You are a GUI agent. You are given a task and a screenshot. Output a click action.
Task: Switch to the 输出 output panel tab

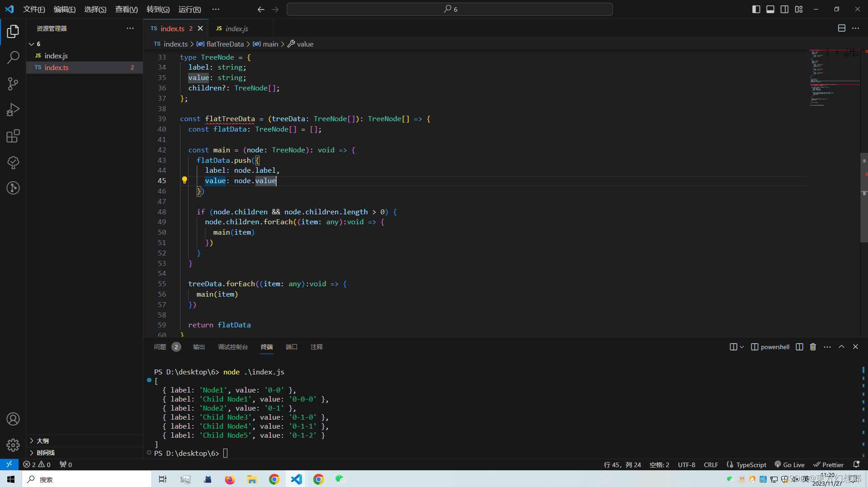199,347
